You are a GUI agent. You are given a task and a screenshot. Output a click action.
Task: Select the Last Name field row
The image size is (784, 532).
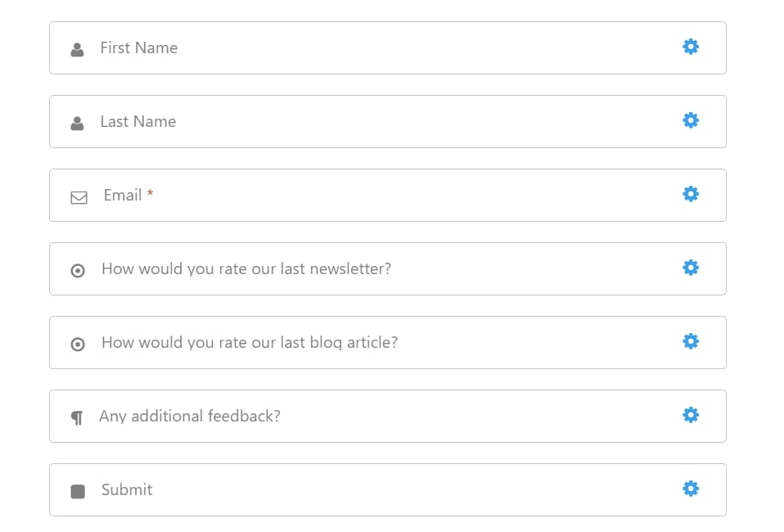[x=388, y=121]
